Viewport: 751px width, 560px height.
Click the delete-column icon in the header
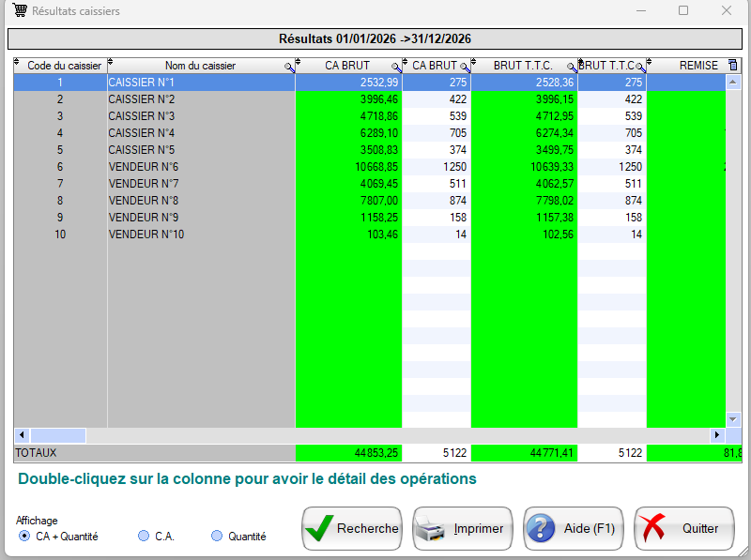tap(733, 65)
